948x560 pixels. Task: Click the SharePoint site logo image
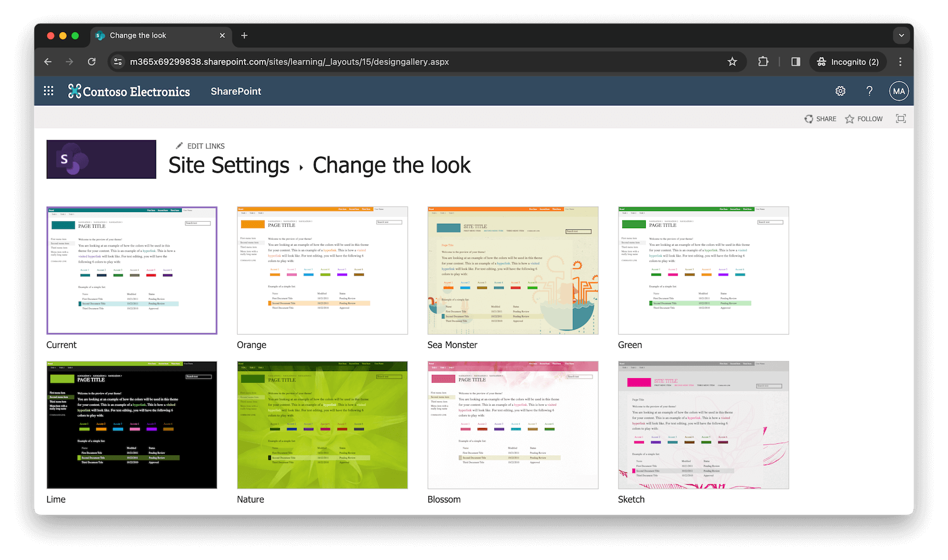point(101,159)
